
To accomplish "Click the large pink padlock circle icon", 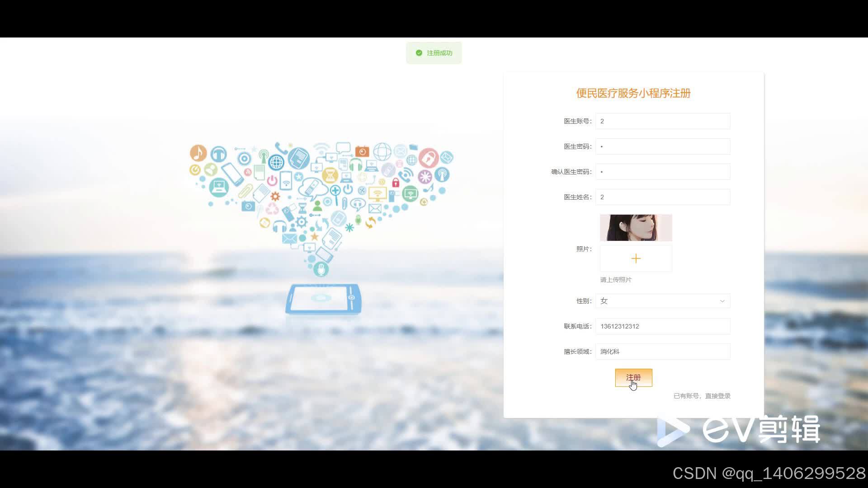I will click(428, 157).
